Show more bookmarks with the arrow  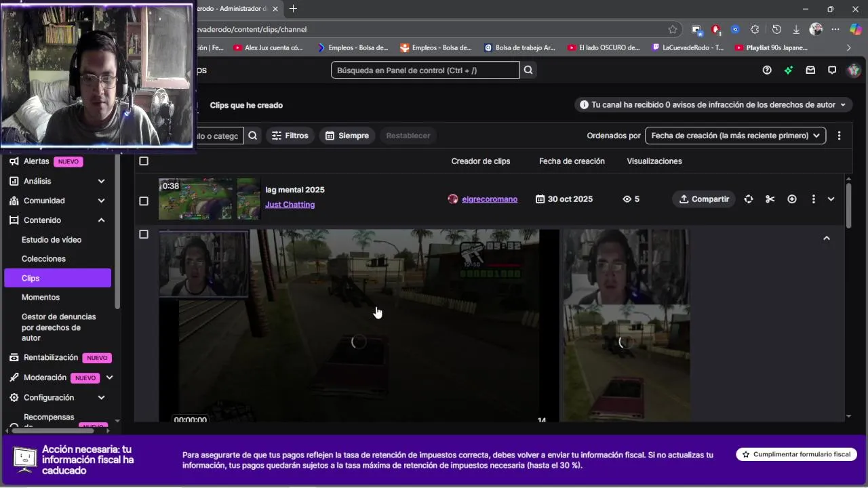pyautogui.click(x=848, y=48)
